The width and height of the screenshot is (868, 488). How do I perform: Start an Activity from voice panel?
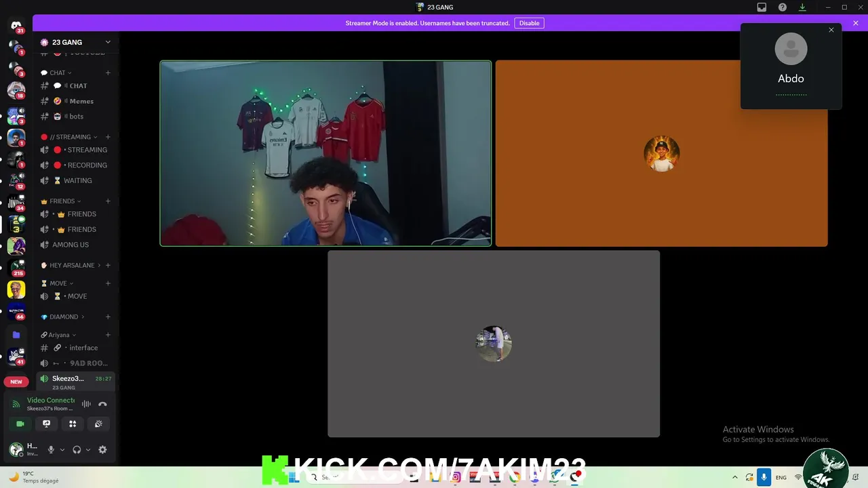(x=73, y=424)
